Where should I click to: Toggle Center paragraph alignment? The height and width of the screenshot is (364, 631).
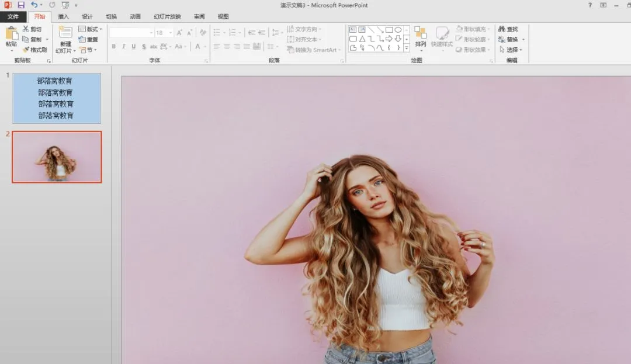coord(227,47)
